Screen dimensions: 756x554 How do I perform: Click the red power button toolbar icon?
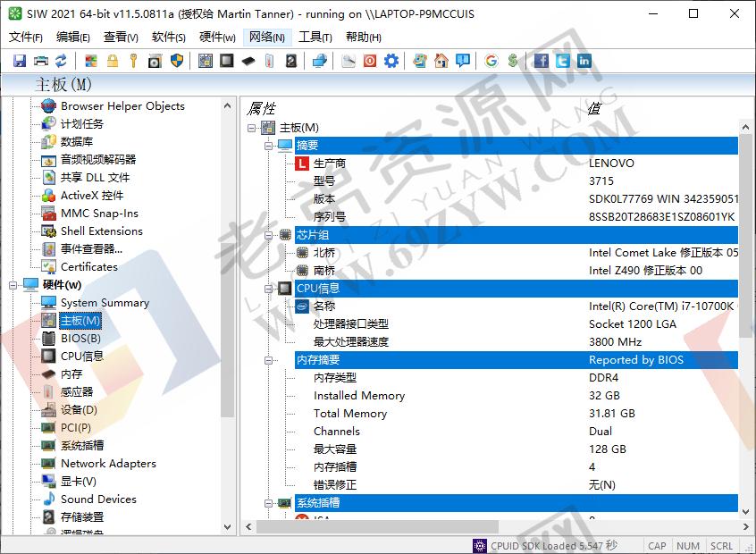[x=370, y=61]
